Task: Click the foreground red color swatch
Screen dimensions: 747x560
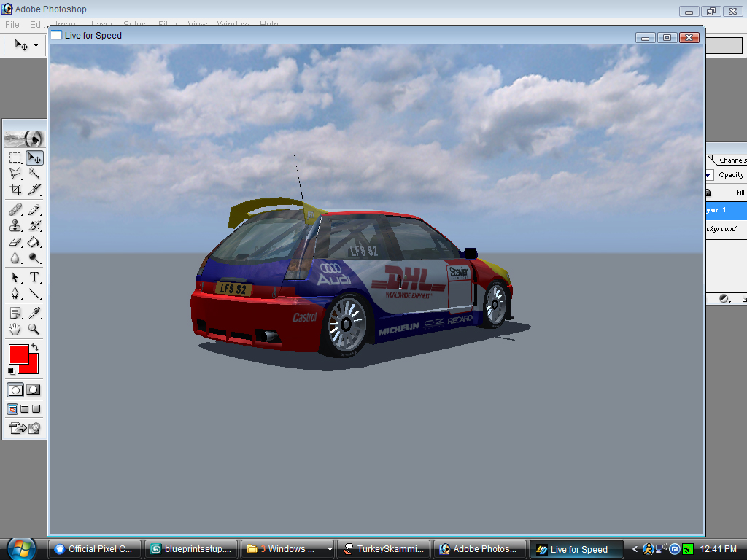Action: point(18,354)
